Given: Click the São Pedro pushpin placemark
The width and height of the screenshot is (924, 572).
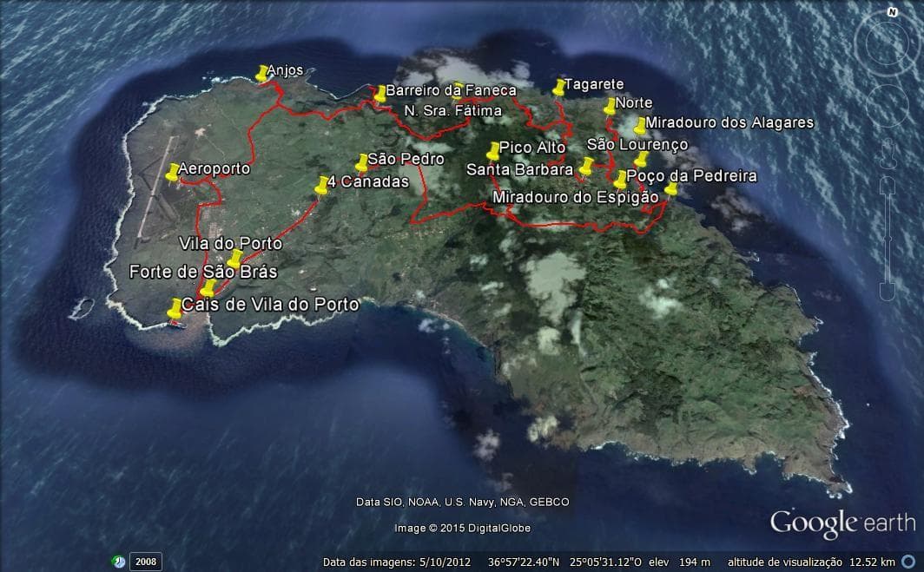Looking at the screenshot, I should 362,163.
